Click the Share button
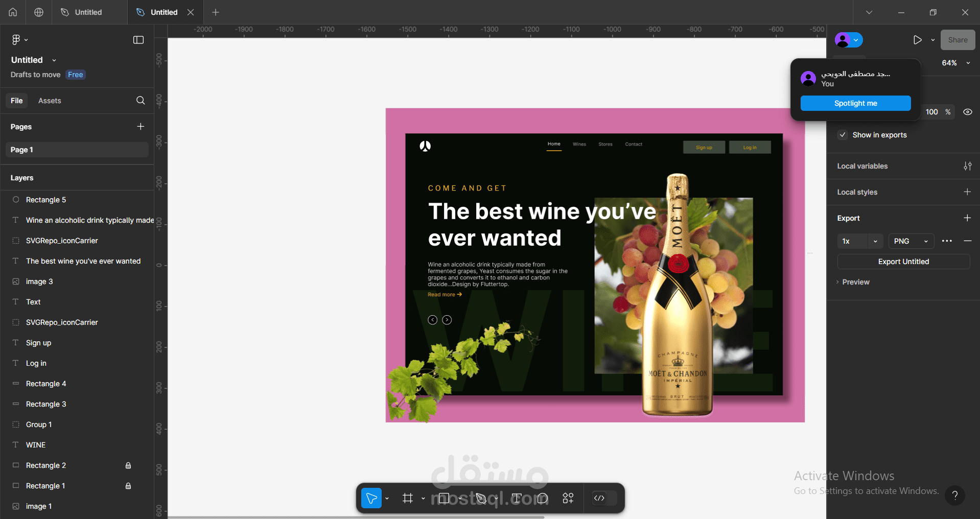Image resolution: width=980 pixels, height=519 pixels. 958,40
